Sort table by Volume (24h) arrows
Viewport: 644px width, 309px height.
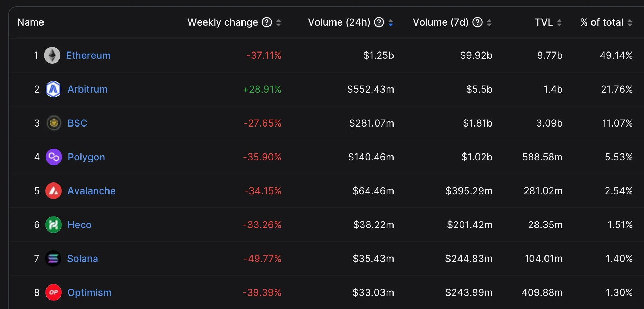coord(391,23)
